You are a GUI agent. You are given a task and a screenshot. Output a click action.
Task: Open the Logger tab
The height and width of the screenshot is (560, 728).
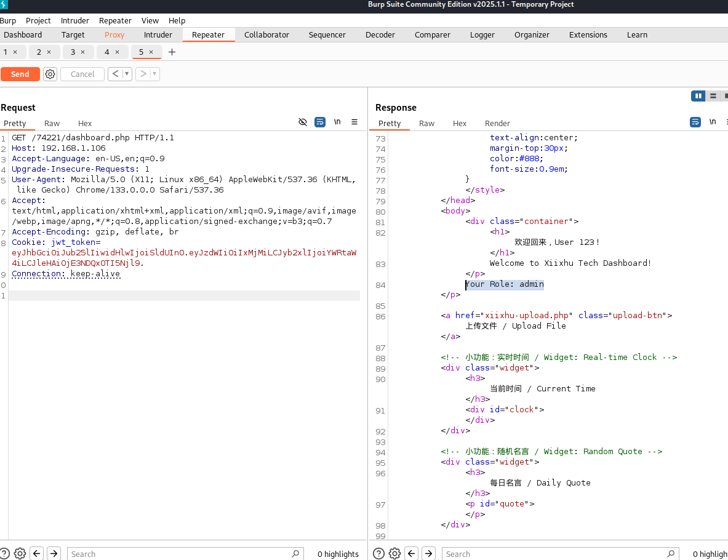[482, 35]
